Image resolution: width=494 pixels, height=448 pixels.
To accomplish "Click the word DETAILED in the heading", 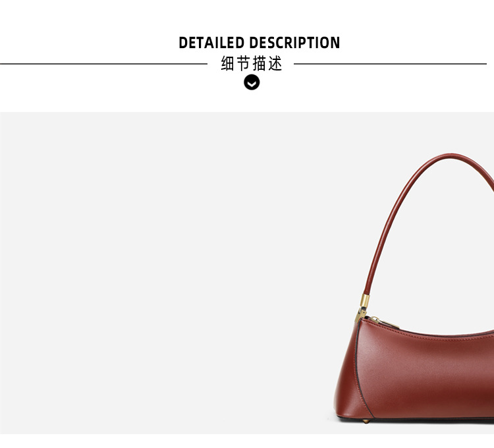I will pos(211,43).
